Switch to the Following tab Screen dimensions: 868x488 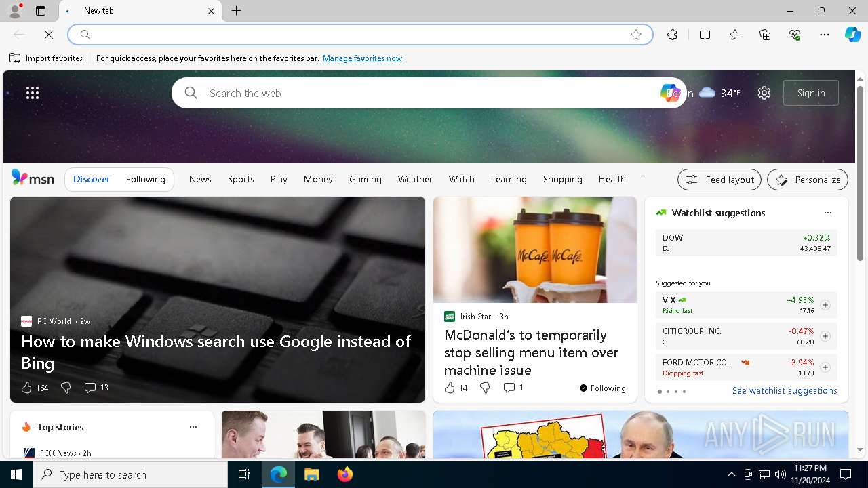coord(145,179)
